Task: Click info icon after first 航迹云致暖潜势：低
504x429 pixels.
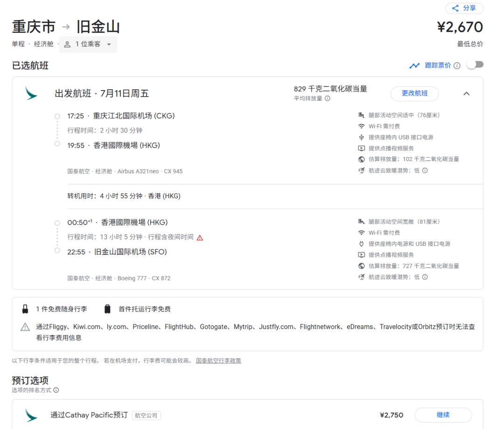Action: [x=425, y=170]
